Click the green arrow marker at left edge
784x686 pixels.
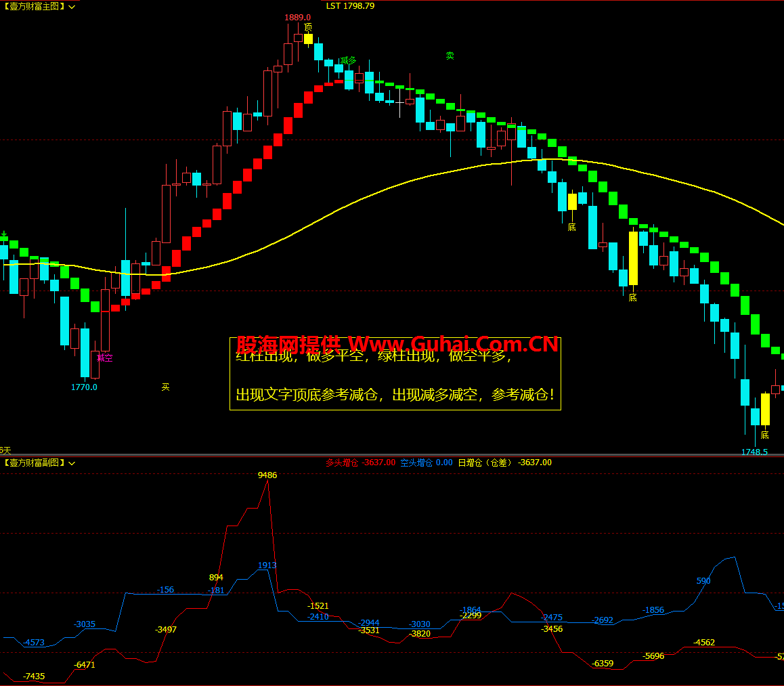pos(4,234)
